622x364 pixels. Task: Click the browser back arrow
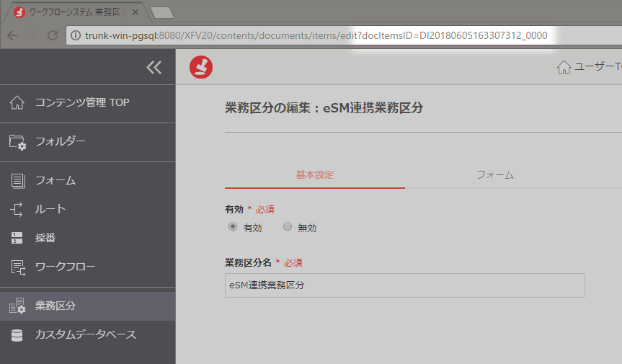click(12, 36)
